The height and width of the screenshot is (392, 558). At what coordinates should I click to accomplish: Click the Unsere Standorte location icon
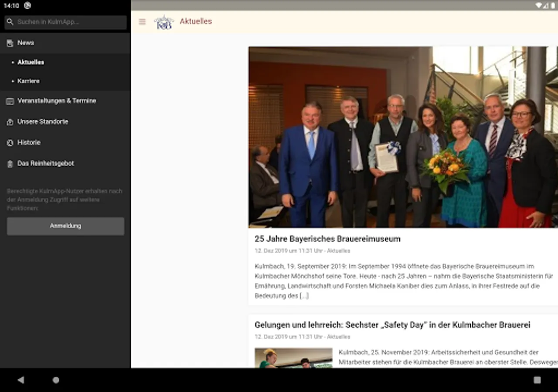10,122
